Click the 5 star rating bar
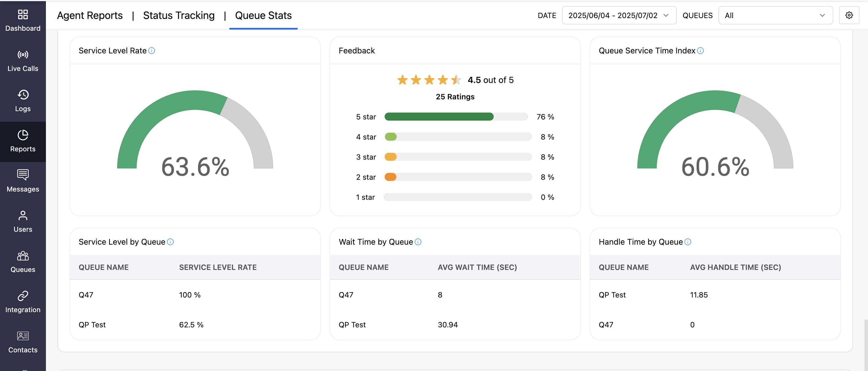This screenshot has width=868, height=371. tap(456, 117)
